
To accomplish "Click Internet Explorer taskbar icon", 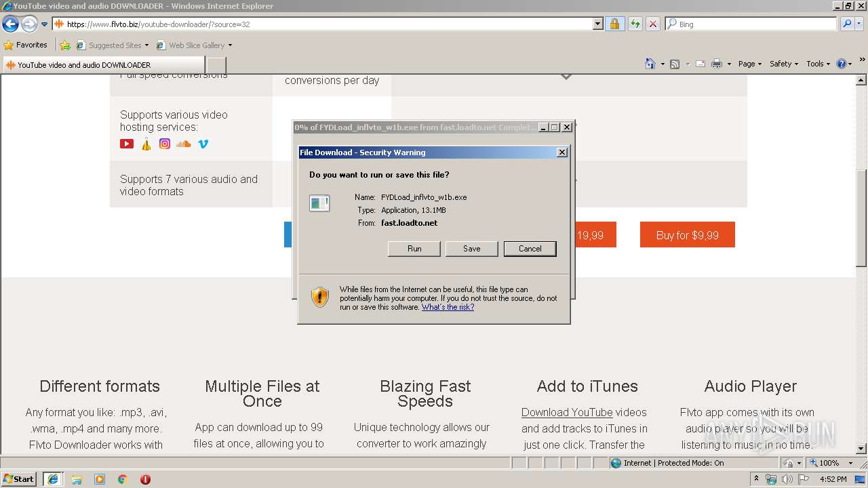I will click(x=53, y=479).
